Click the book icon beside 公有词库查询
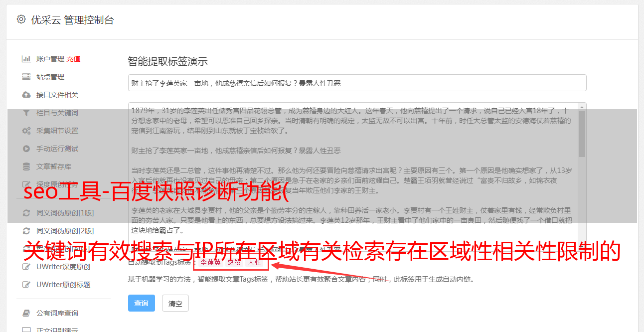Screen dimensions: 644x332 26,313
